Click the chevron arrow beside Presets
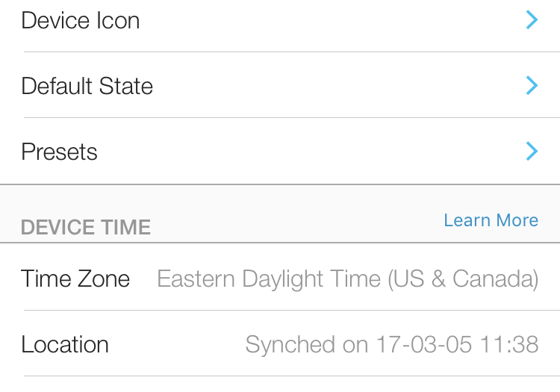This screenshot has height=392, width=560. click(532, 152)
